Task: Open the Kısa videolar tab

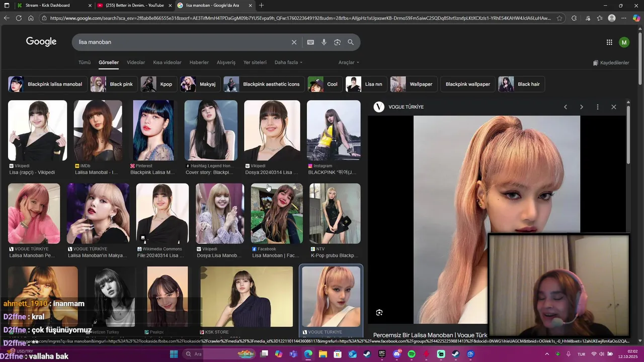Action: [167, 62]
